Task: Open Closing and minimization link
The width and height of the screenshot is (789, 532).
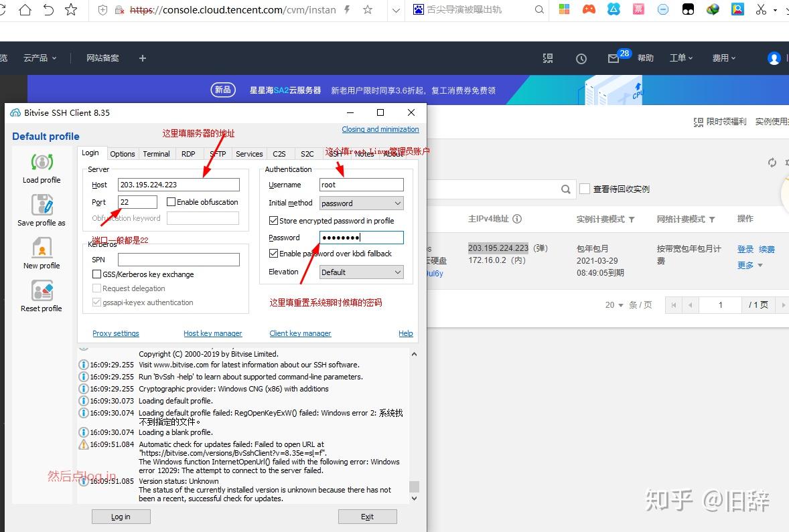Action: (380, 129)
